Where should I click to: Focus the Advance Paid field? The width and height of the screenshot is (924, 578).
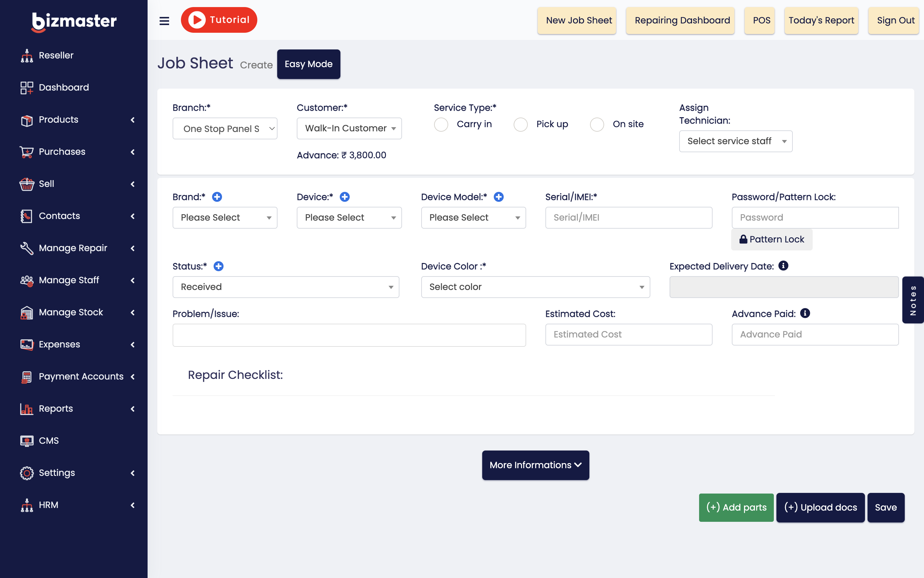(815, 335)
